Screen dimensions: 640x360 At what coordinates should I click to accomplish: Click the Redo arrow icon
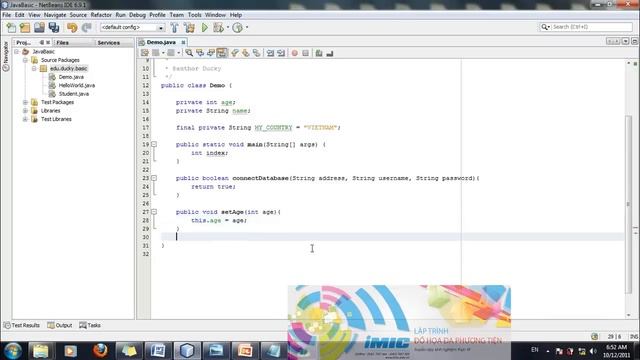(86, 27)
